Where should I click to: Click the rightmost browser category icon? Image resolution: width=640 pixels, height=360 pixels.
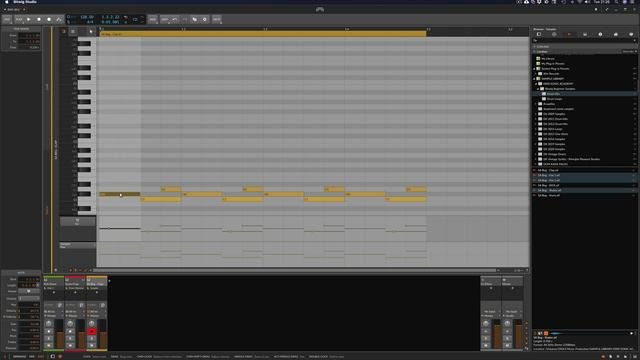tap(631, 34)
